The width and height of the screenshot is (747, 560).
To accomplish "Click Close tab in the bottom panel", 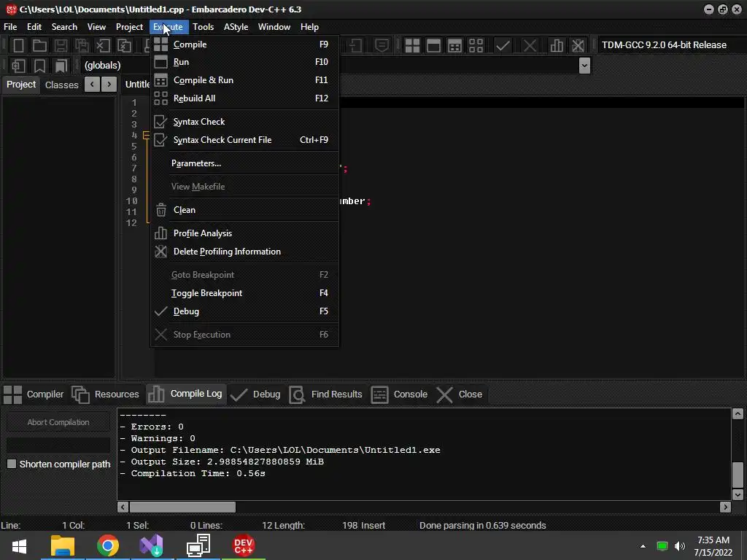I will pos(460,394).
